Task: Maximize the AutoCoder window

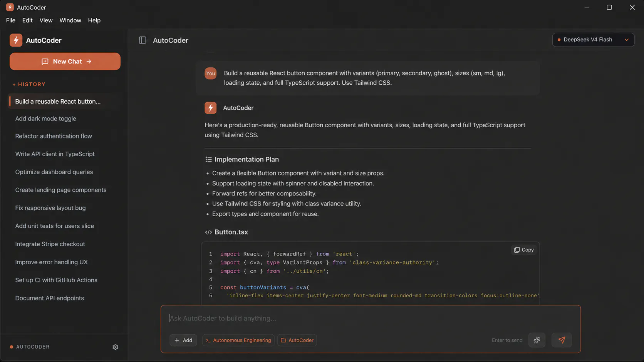Action: pos(609,7)
